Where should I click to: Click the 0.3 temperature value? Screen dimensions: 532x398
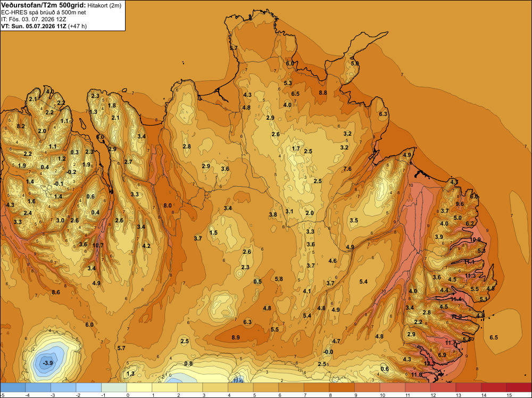[74, 152]
